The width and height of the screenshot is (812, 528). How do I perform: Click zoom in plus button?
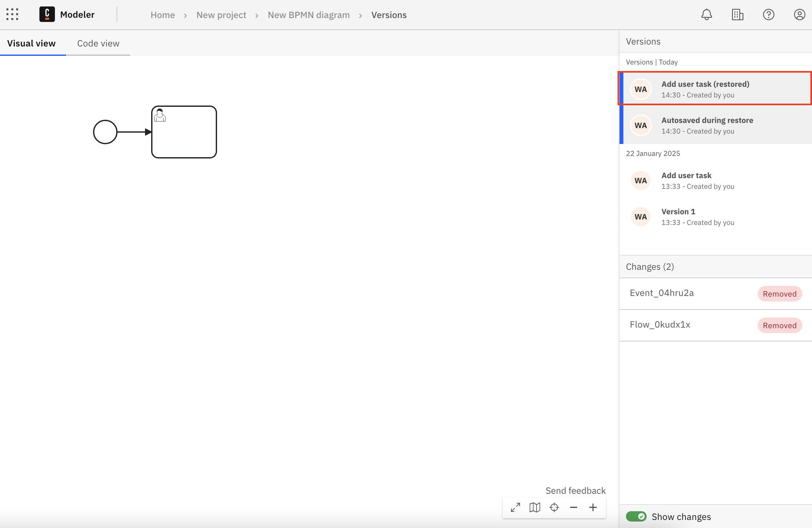(x=593, y=507)
